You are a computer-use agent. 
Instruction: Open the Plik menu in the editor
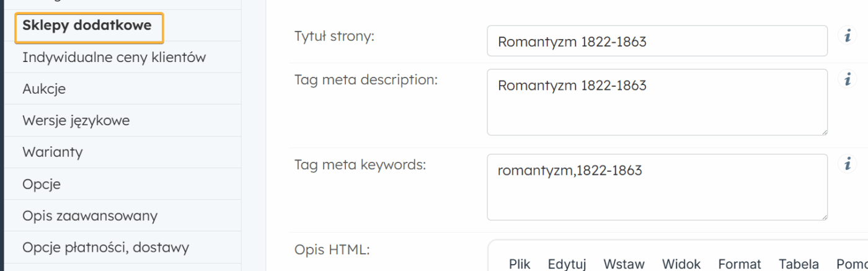pyautogui.click(x=520, y=264)
